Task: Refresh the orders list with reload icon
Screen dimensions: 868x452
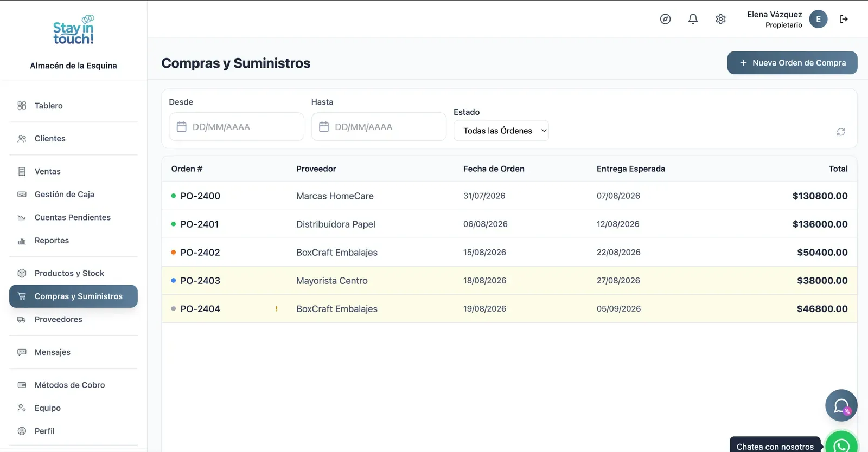Action: coord(841,132)
